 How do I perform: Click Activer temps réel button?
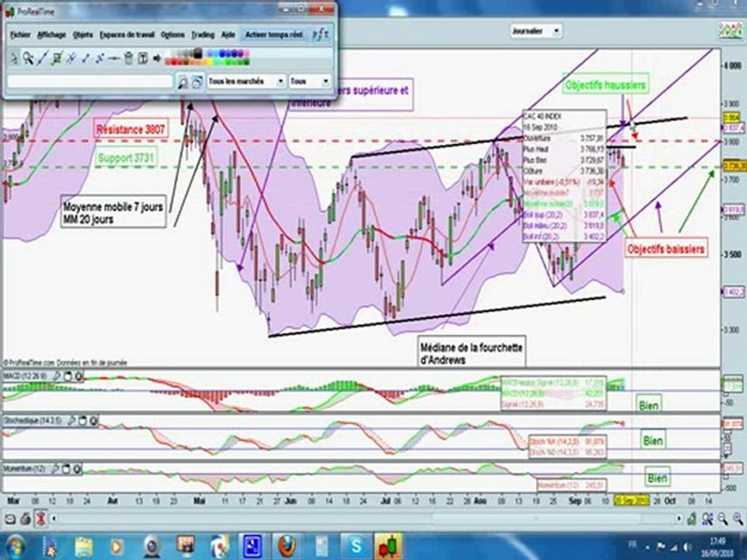[274, 35]
